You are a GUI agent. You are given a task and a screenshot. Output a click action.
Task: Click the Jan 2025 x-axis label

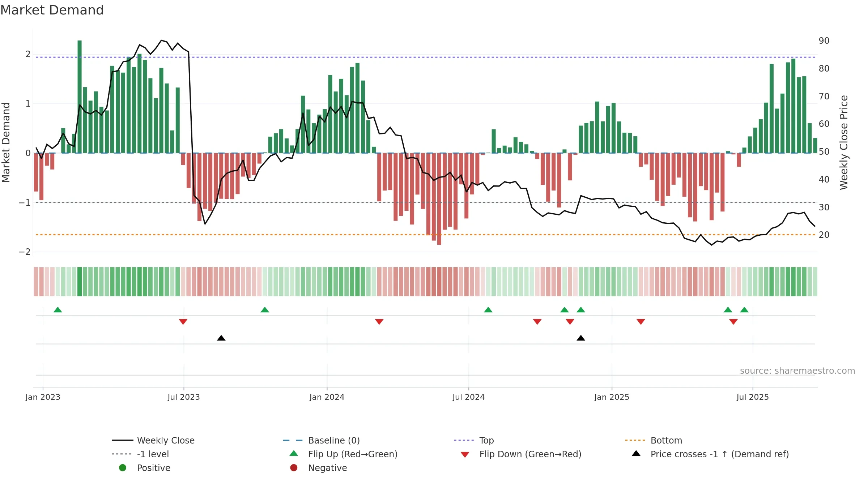click(x=612, y=397)
